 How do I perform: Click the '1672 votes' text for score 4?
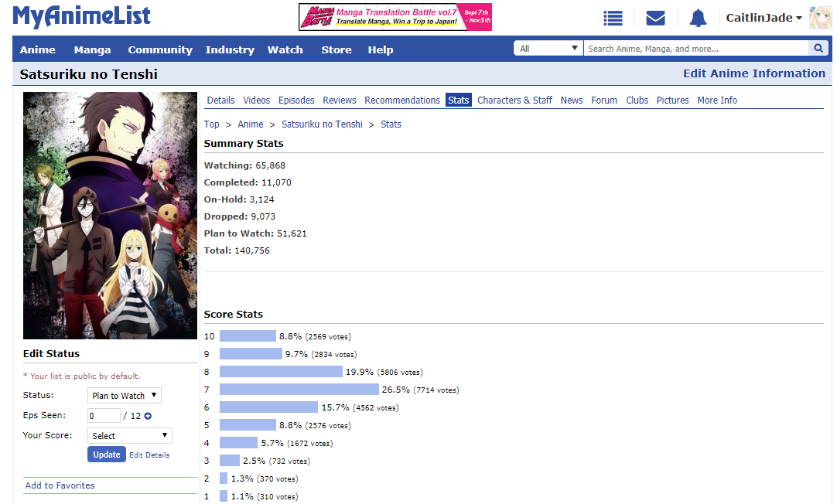(x=310, y=443)
